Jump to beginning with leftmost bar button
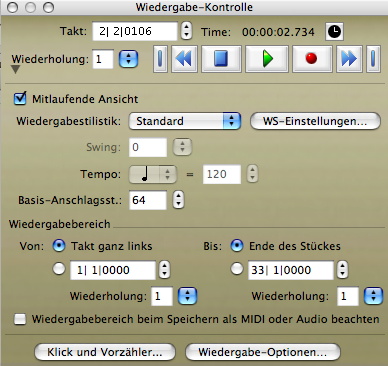Image resolution: width=388 pixels, height=366 pixels. click(x=160, y=59)
